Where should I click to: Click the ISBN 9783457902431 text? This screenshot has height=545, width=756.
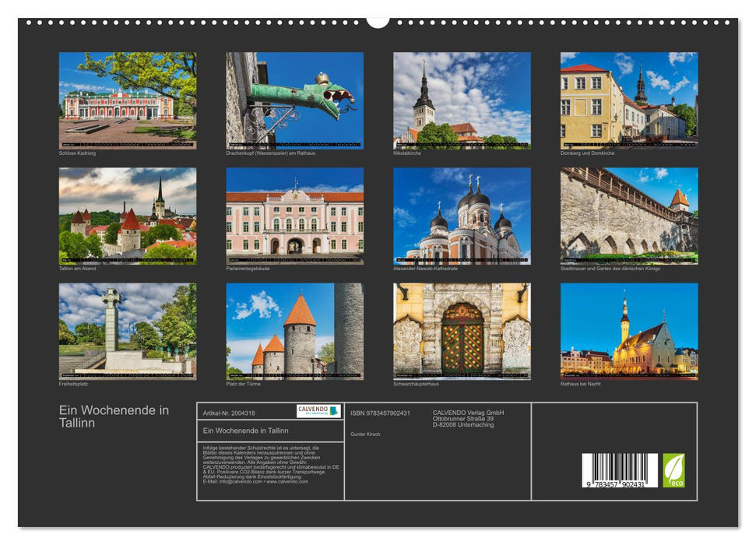(381, 413)
